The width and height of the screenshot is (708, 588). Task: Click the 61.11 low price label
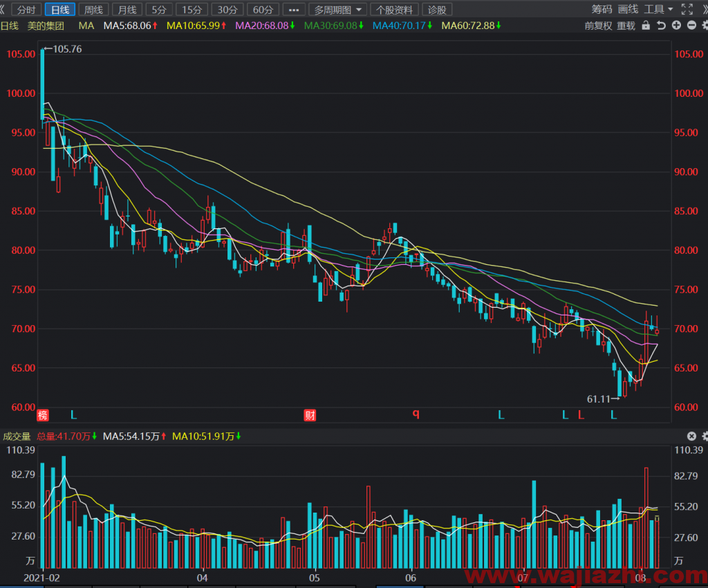pyautogui.click(x=598, y=398)
